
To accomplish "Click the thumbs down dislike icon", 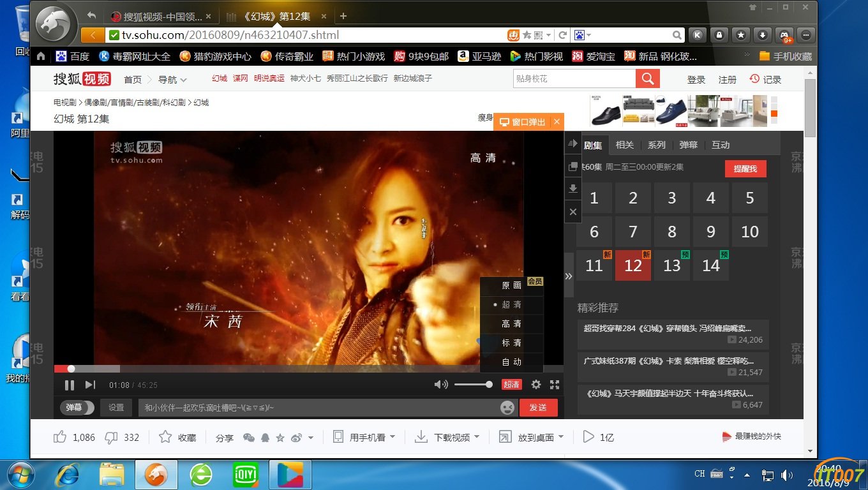I will (111, 437).
